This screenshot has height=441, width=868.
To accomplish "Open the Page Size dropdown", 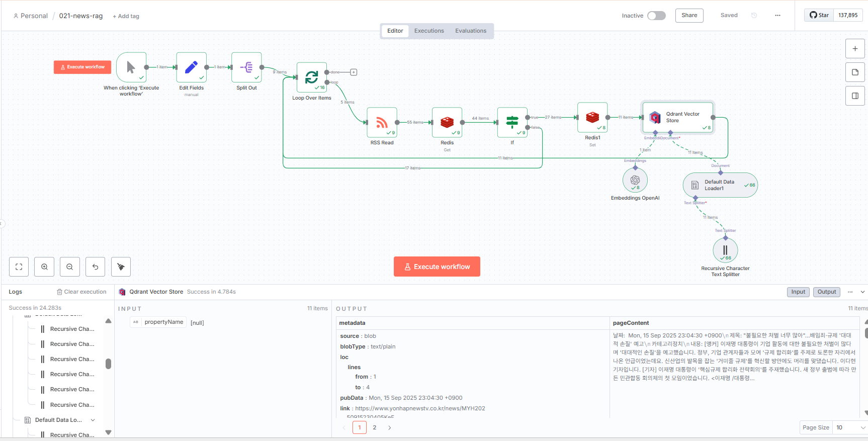I will pyautogui.click(x=850, y=427).
